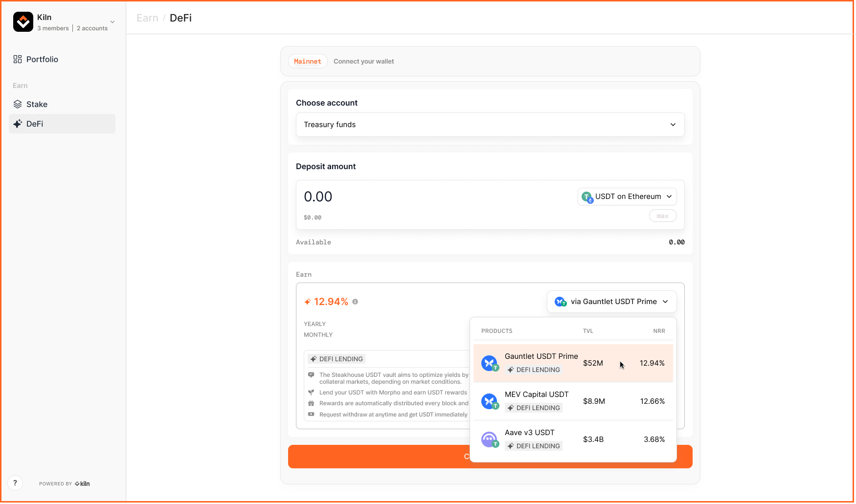Click the NRR column header
Image resolution: width=856 pixels, height=504 pixels.
659,331
